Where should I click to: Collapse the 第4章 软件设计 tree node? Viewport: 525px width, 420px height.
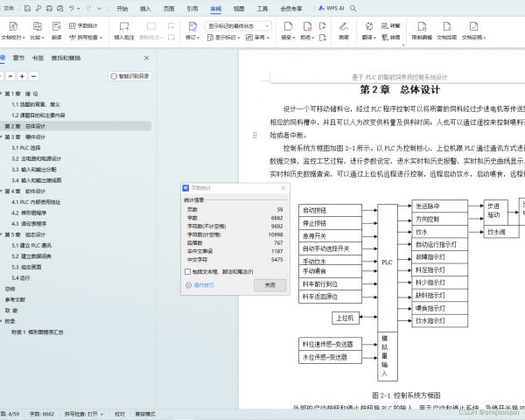coord(1,192)
